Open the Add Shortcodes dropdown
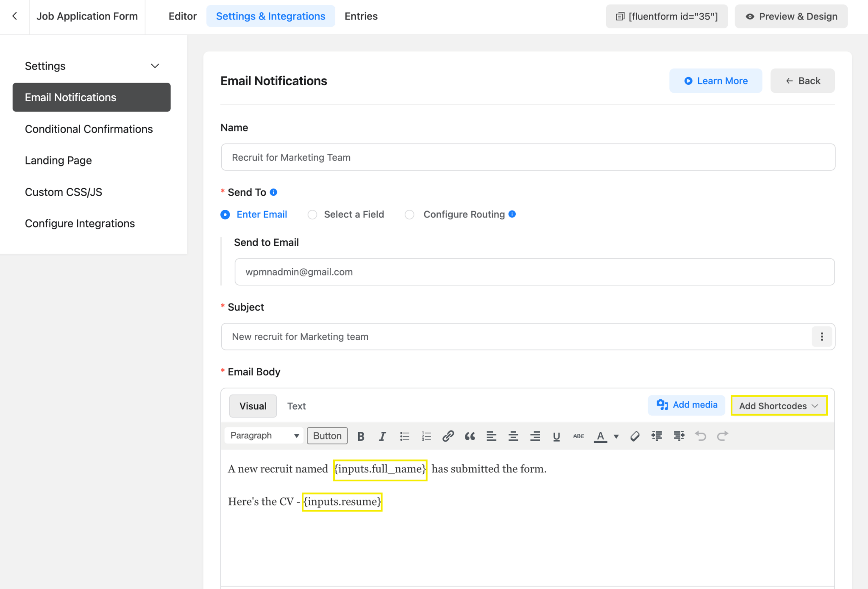This screenshot has width=868, height=589. (x=779, y=406)
